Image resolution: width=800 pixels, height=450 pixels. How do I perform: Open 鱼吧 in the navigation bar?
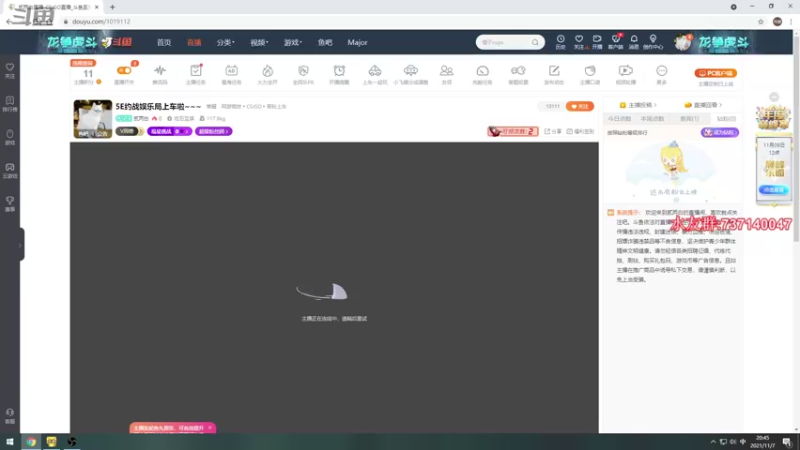coord(325,42)
